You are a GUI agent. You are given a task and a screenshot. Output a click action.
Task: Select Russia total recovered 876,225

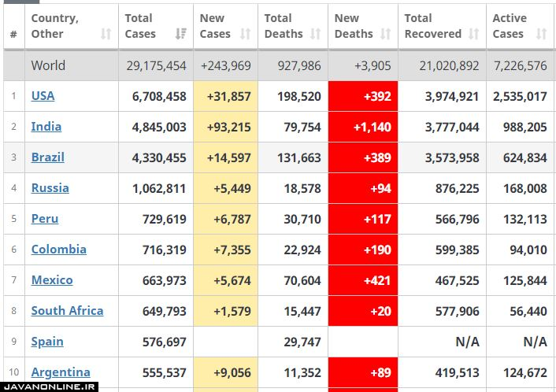click(458, 189)
